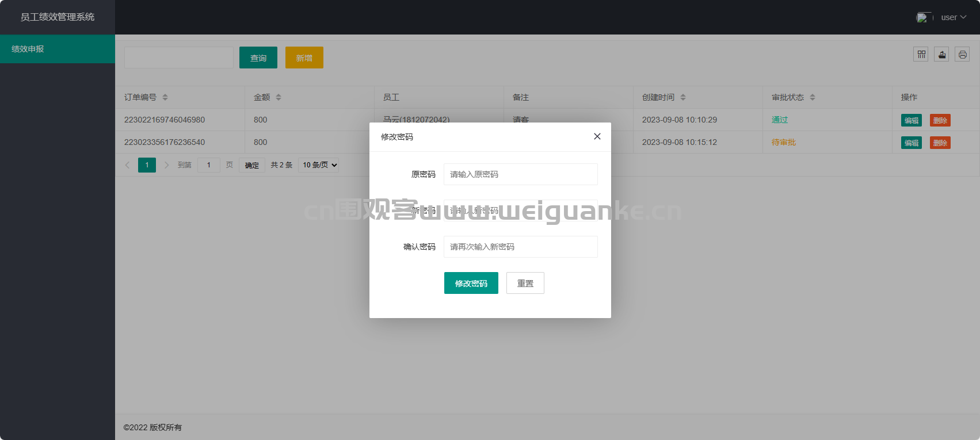The height and width of the screenshot is (440, 980).
Task: Click 删除 for the second order row
Action: pyautogui.click(x=940, y=143)
